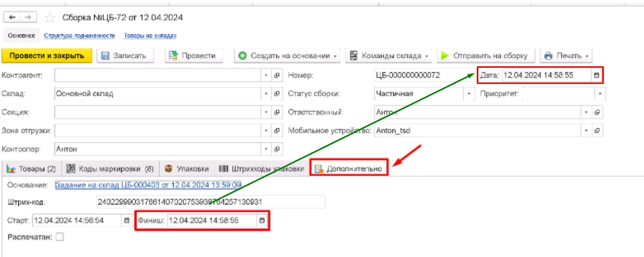Expand the Статус сборки dropdown arrow
The width and height of the screenshot is (644, 257).
click(x=469, y=94)
